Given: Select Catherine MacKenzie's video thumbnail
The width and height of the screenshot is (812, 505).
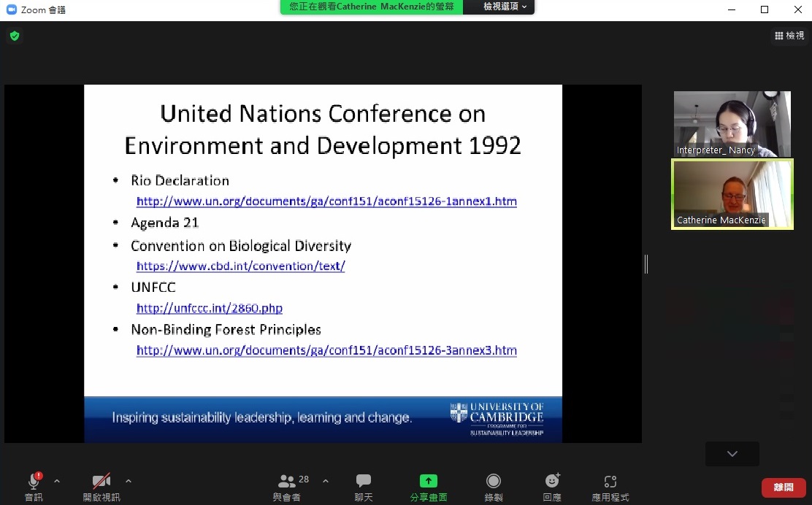Looking at the screenshot, I should 732,195.
